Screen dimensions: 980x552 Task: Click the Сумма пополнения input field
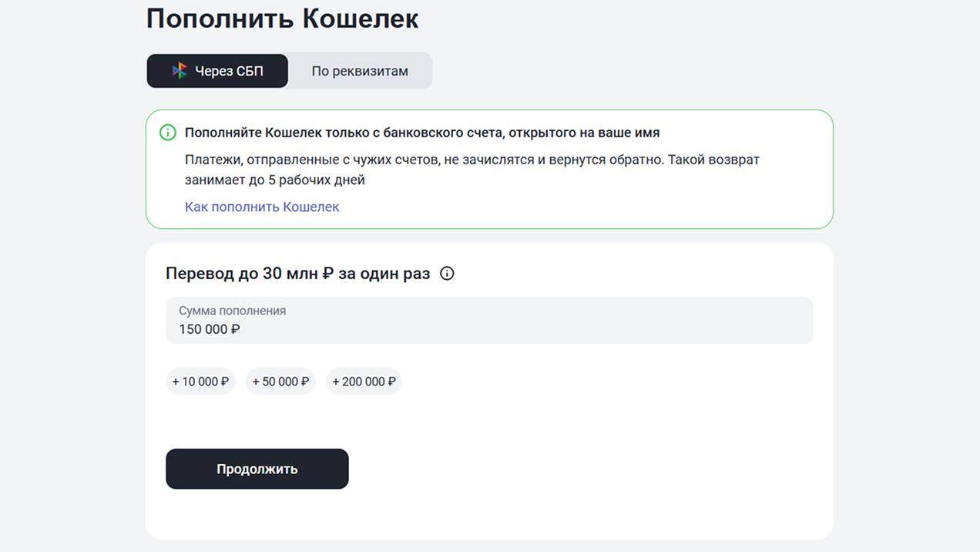[489, 320]
